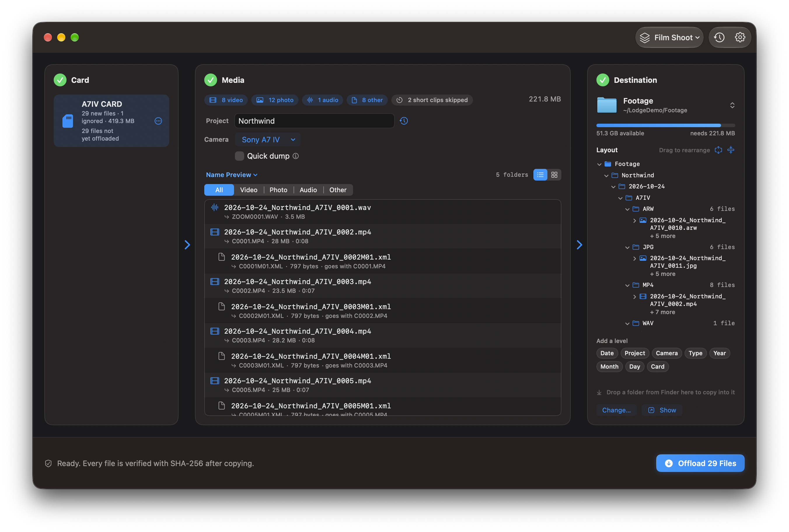
Task: Click the arrow between Card and Media panels
Action: tap(187, 245)
